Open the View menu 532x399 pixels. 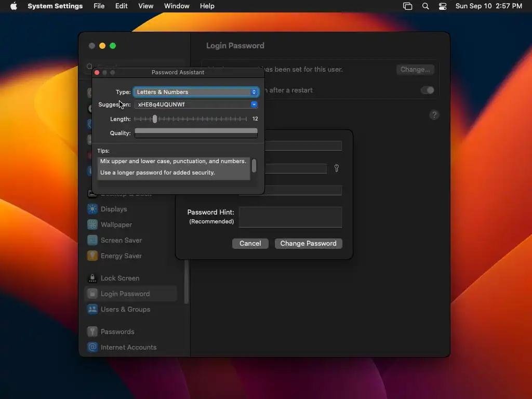pos(145,6)
